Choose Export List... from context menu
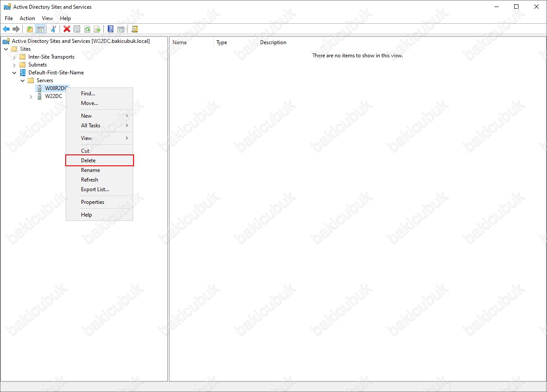547x392 pixels. (x=99, y=189)
